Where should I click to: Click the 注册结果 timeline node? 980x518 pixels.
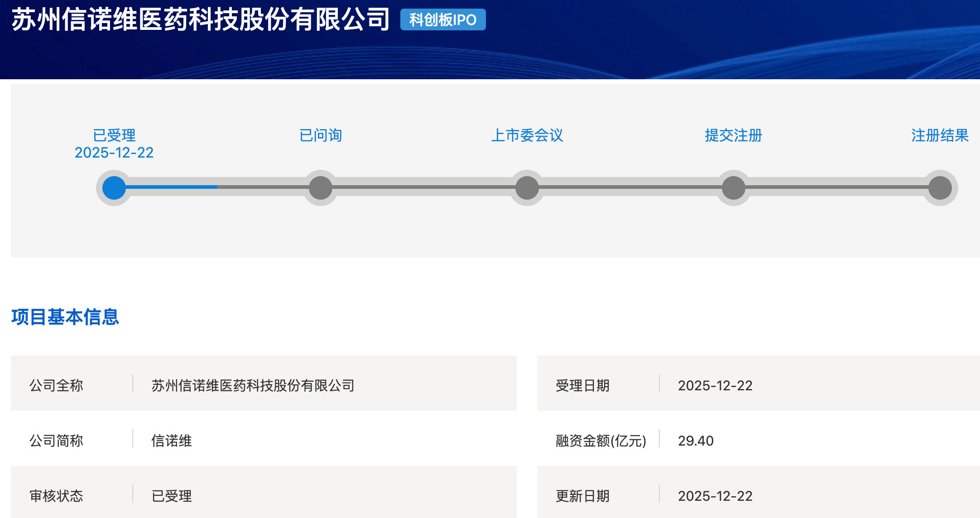[940, 188]
